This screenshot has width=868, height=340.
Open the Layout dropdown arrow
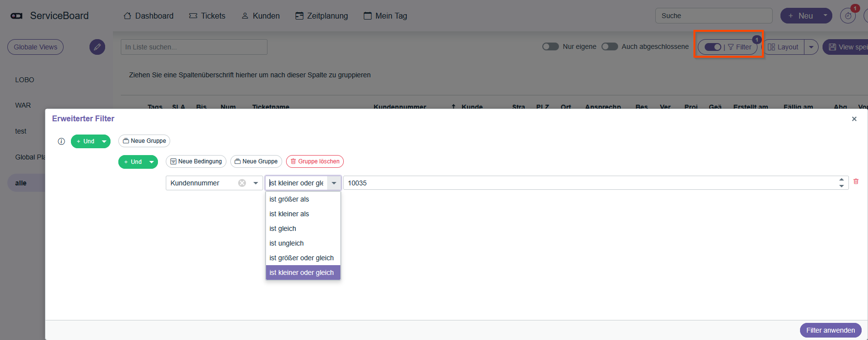click(811, 47)
